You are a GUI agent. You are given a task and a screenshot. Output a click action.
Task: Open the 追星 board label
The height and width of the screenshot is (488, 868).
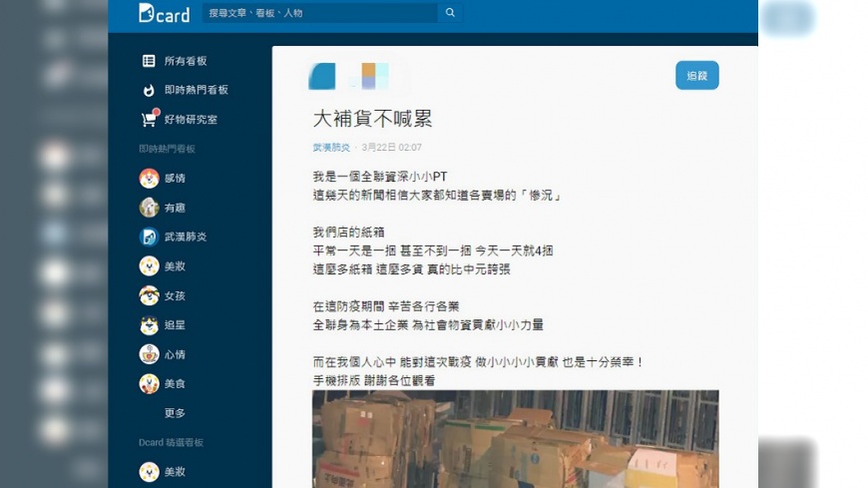tap(175, 325)
